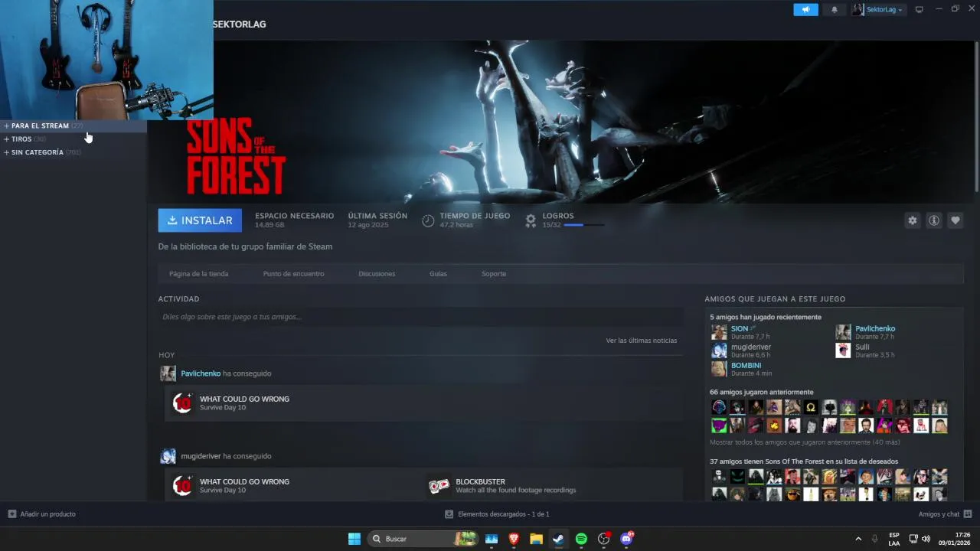Open friend BOMBINI in friends list
The height and width of the screenshot is (551, 980).
(x=746, y=365)
